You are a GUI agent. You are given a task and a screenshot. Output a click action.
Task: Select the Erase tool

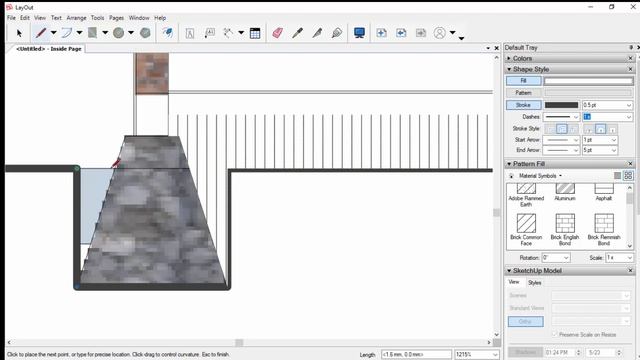[x=278, y=33]
